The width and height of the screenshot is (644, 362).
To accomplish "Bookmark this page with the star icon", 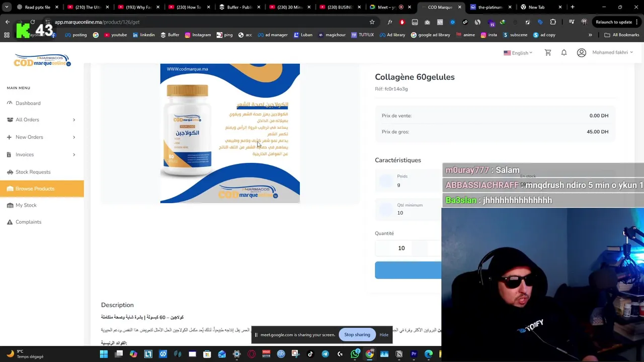I will click(x=372, y=22).
